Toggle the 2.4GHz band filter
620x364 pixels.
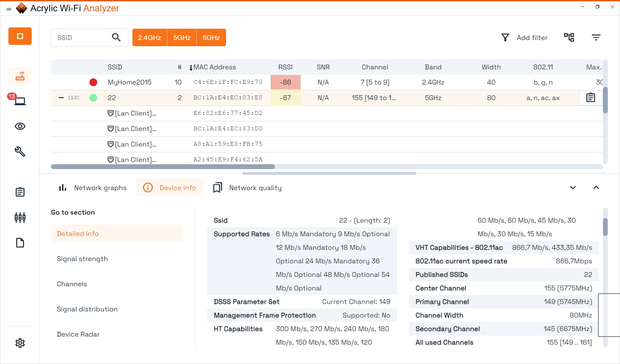coord(150,37)
